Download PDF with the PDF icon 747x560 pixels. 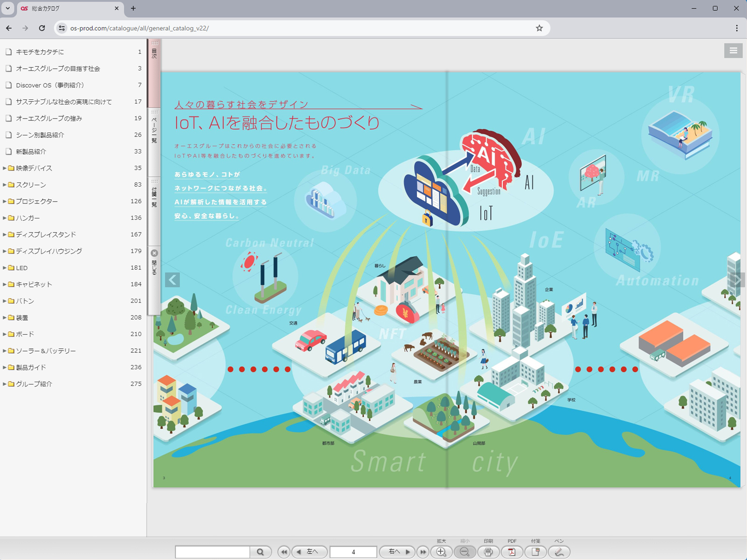coord(512,552)
